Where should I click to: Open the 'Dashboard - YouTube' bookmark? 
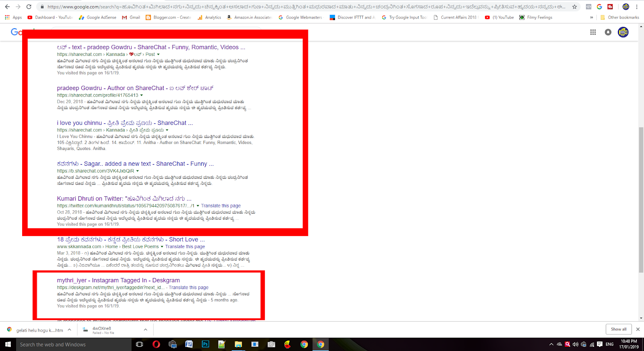click(50, 17)
